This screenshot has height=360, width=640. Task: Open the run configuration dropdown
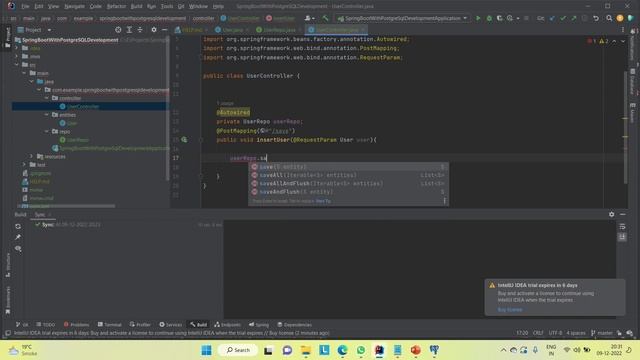402,18
